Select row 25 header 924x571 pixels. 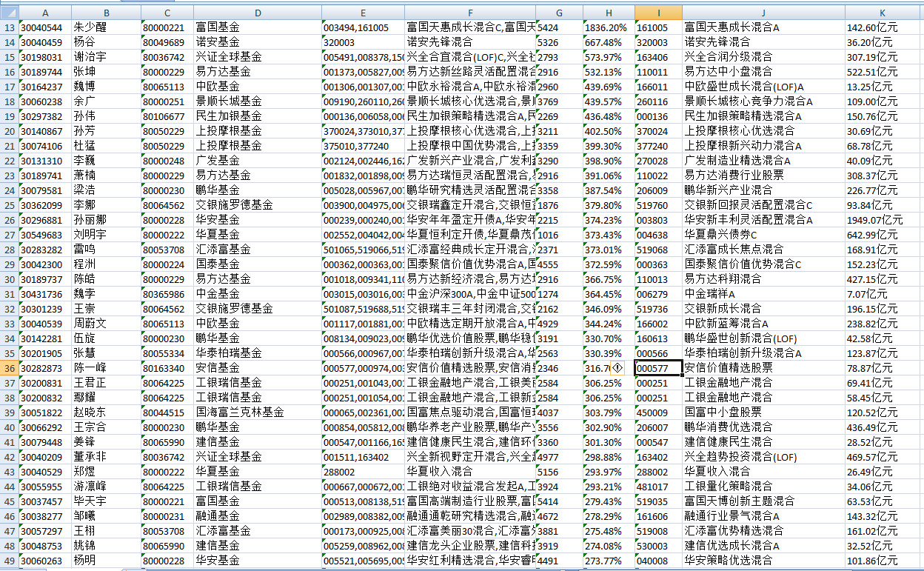9,205
